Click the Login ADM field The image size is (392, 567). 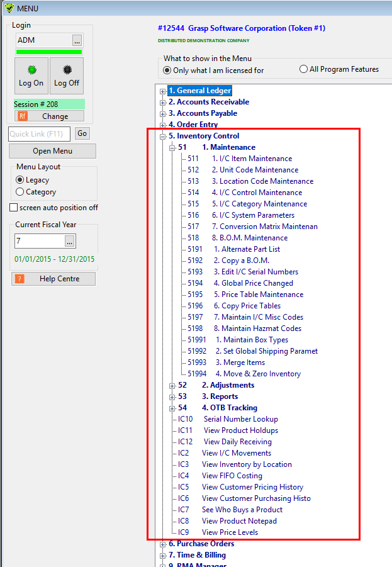click(x=44, y=40)
